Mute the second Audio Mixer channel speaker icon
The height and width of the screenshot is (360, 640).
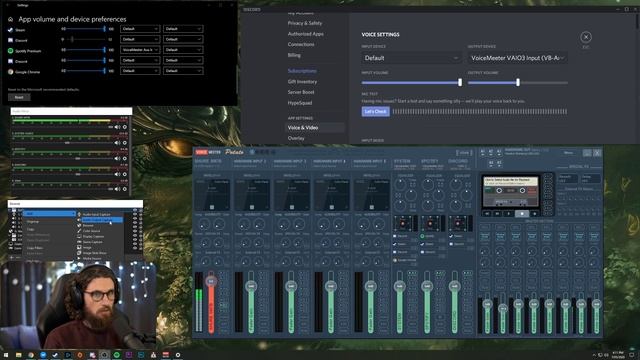point(118,143)
